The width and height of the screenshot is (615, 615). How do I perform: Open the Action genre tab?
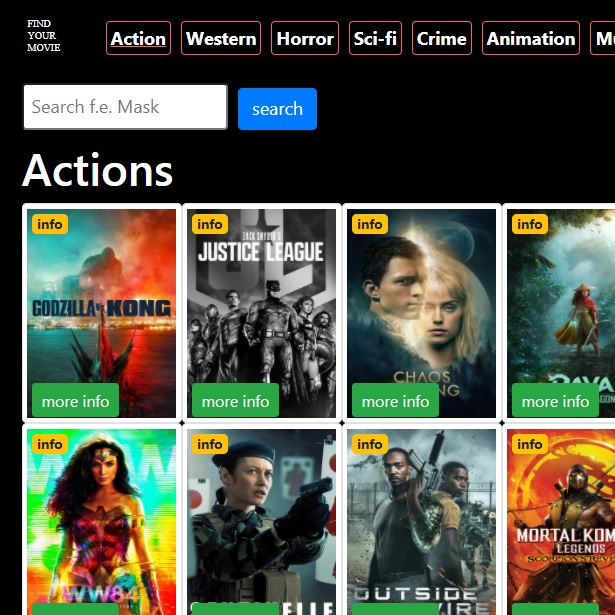(138, 38)
